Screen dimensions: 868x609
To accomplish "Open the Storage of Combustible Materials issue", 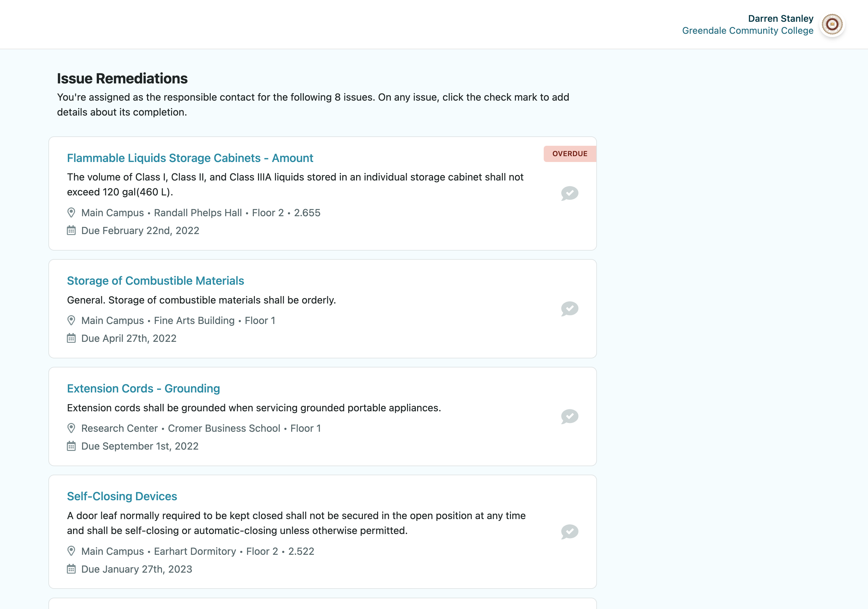I will tap(155, 280).
